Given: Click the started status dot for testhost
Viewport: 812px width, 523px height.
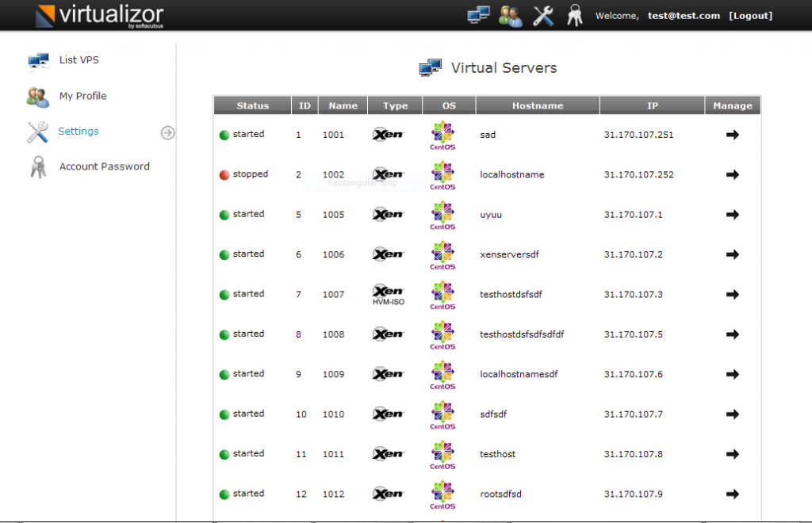Looking at the screenshot, I should click(x=226, y=453).
